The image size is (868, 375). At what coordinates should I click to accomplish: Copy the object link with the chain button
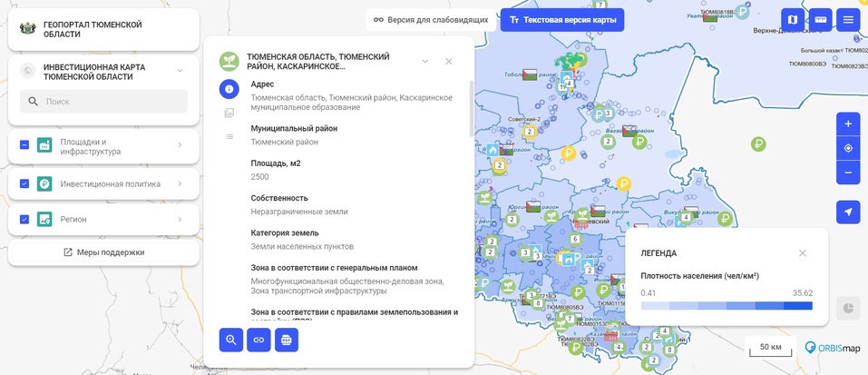[x=258, y=340]
